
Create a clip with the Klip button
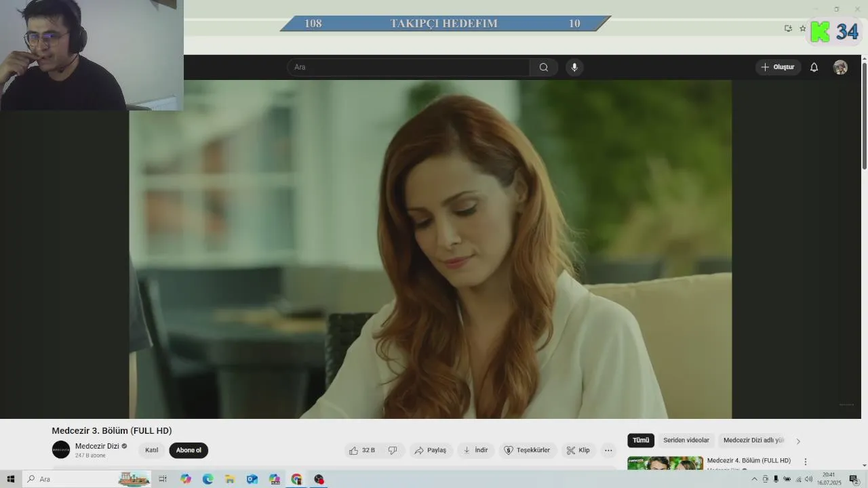click(578, 450)
